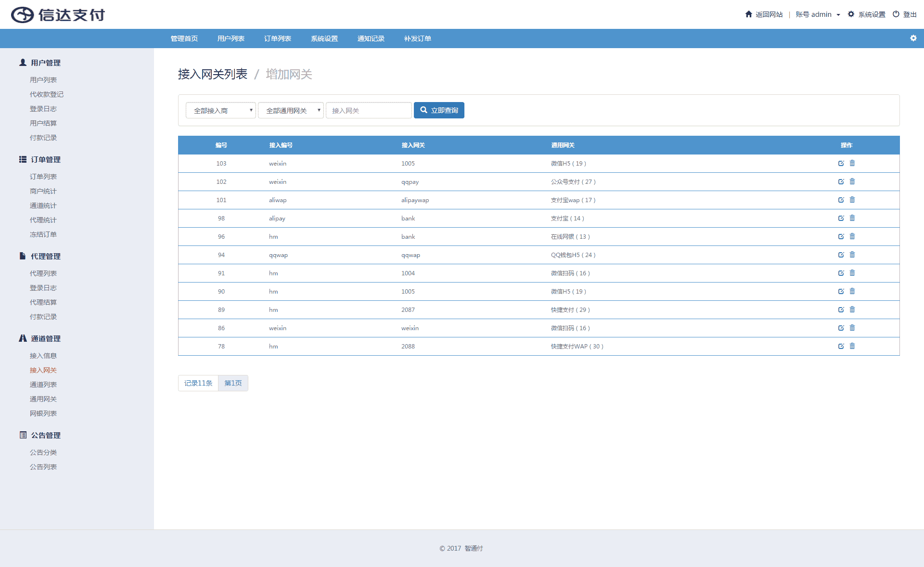Click the 接入网关 search input field

tap(369, 110)
